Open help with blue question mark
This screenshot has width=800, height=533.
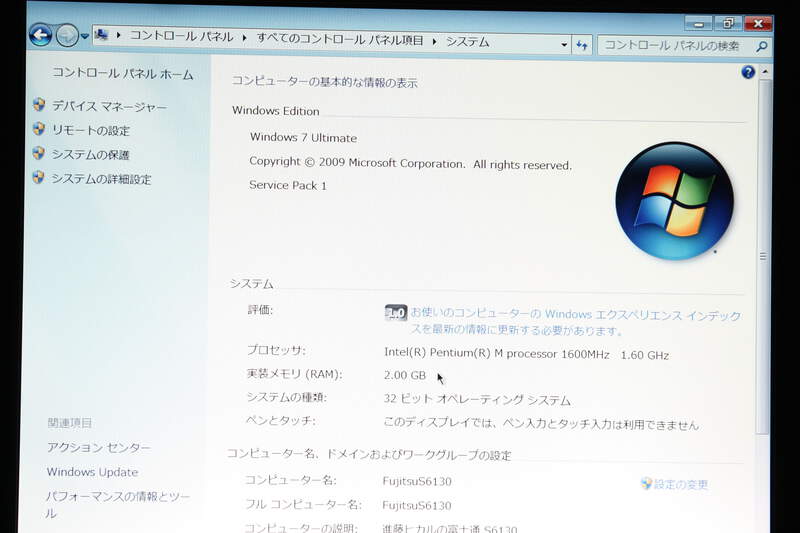(x=748, y=72)
